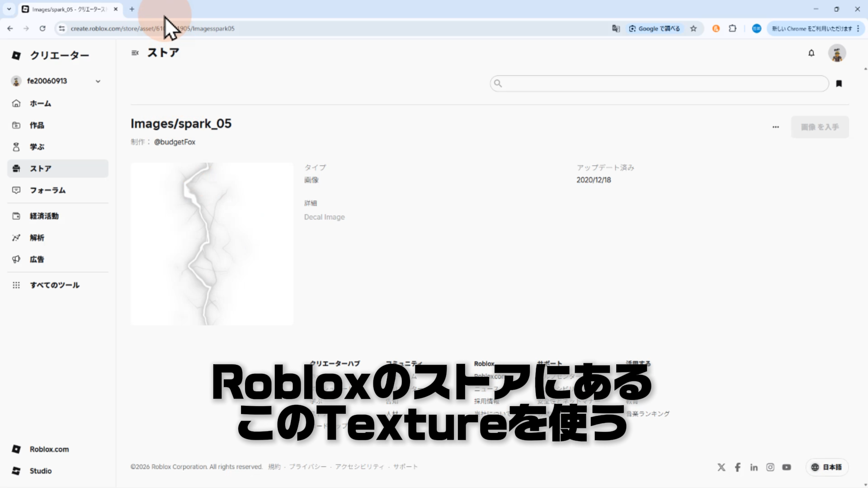The image size is (868, 488).
Task: Open すべてのツール grid menu
Action: click(x=54, y=285)
